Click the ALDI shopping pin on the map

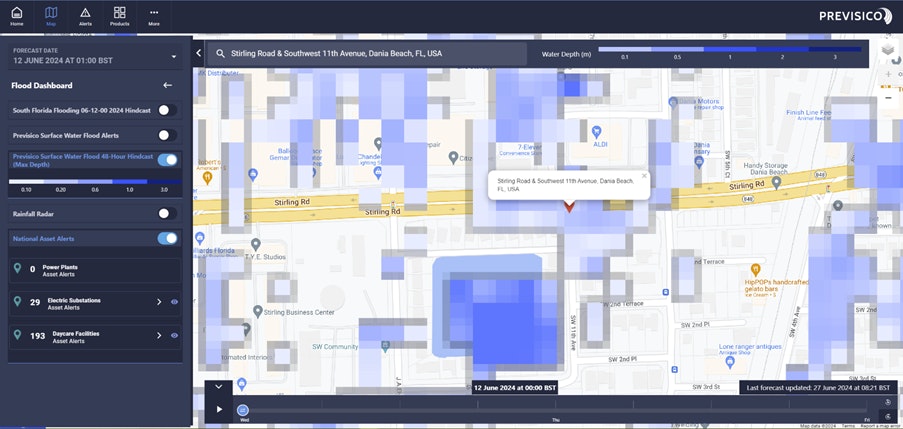tap(597, 132)
